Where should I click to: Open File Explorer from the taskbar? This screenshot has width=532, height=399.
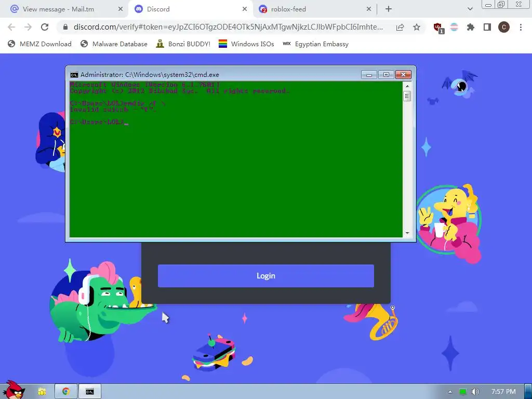(x=42, y=392)
